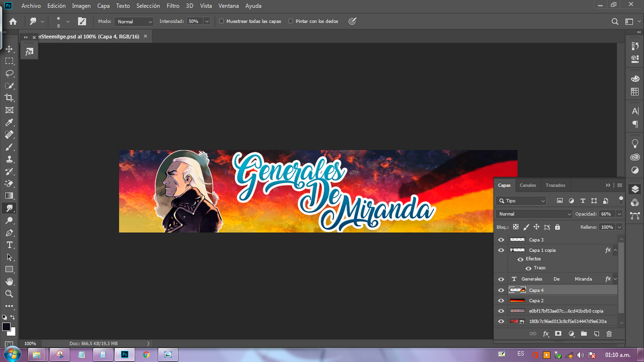The height and width of the screenshot is (362, 644).
Task: Select the Horizontal Type tool
Action: tap(9, 245)
